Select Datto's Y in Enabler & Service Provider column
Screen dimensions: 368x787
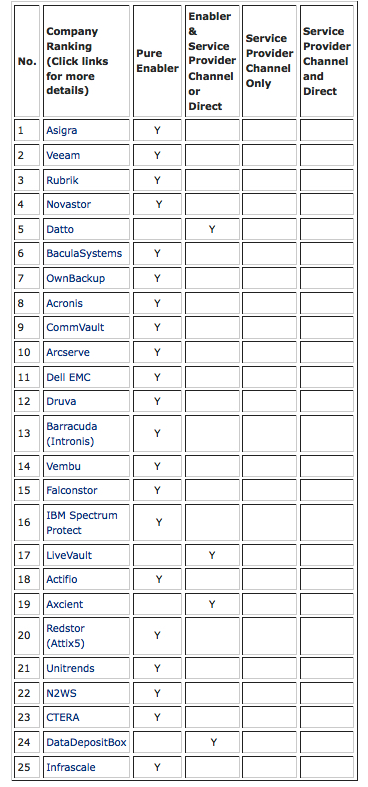click(212, 229)
